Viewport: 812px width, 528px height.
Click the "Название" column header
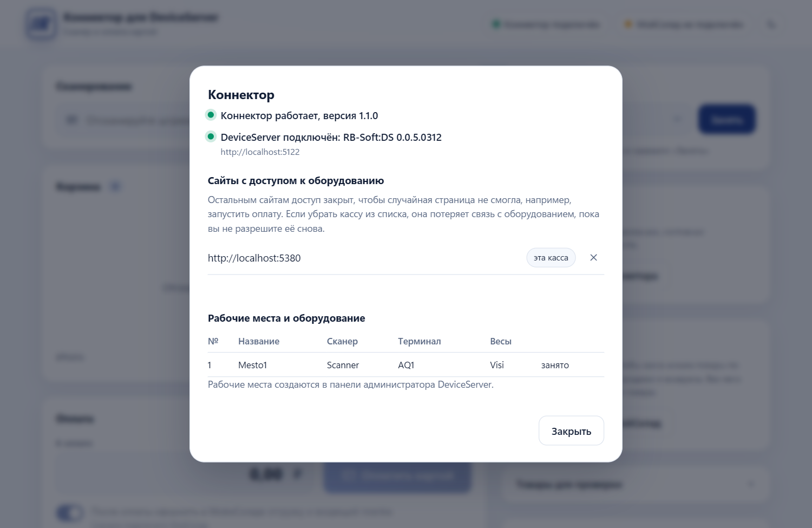tap(259, 341)
